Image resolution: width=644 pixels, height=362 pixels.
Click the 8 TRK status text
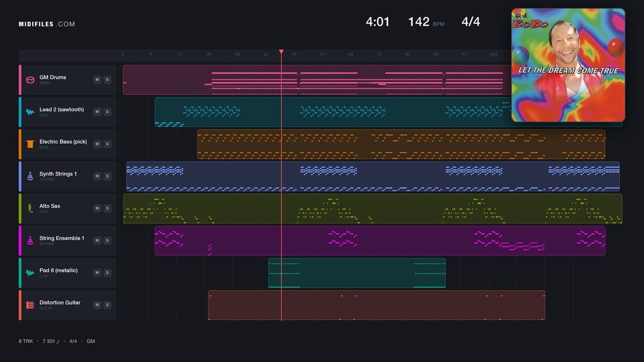pyautogui.click(x=25, y=341)
